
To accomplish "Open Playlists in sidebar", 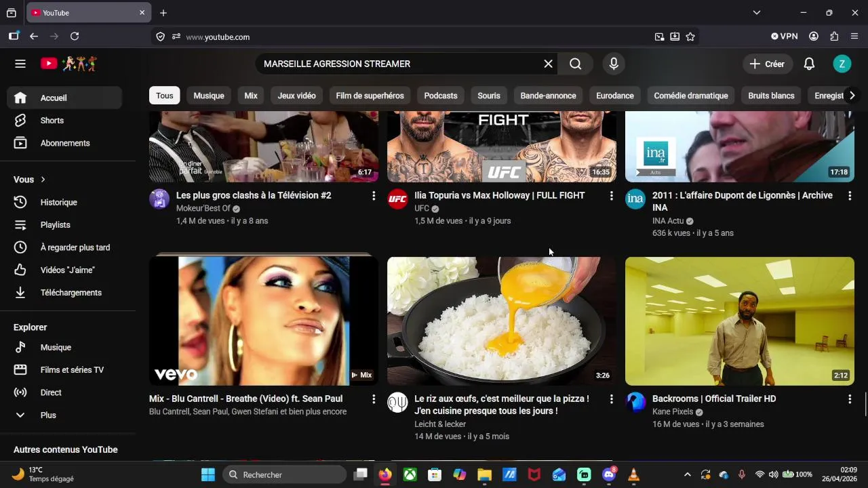I will [x=64, y=224].
